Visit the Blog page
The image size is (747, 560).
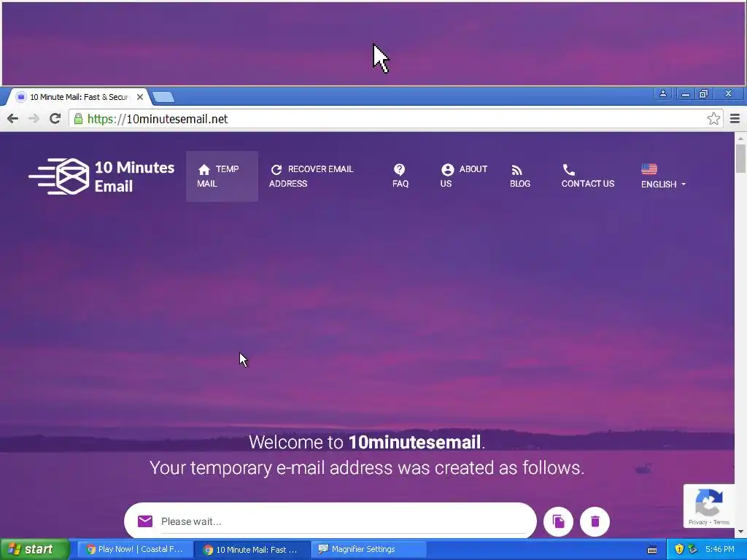click(519, 176)
